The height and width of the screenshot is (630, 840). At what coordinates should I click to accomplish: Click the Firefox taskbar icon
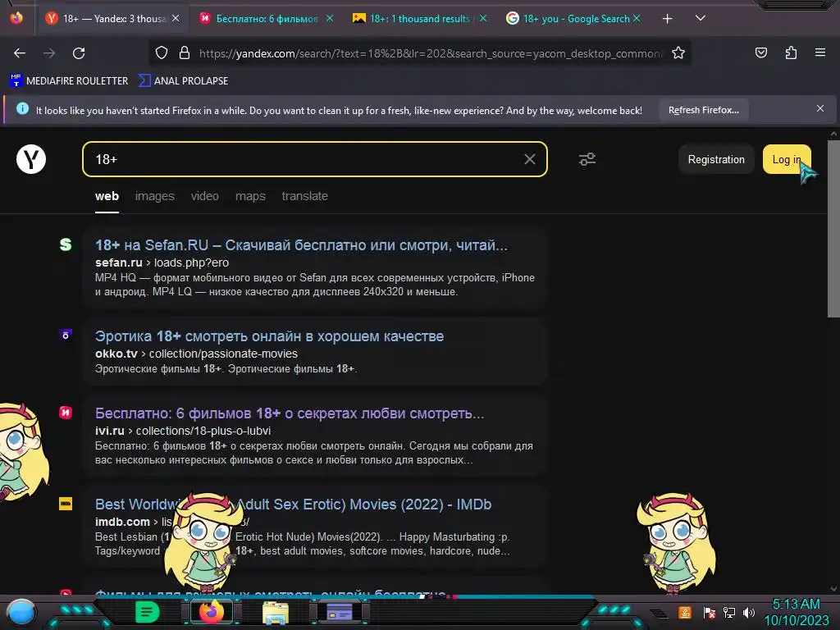(x=211, y=612)
